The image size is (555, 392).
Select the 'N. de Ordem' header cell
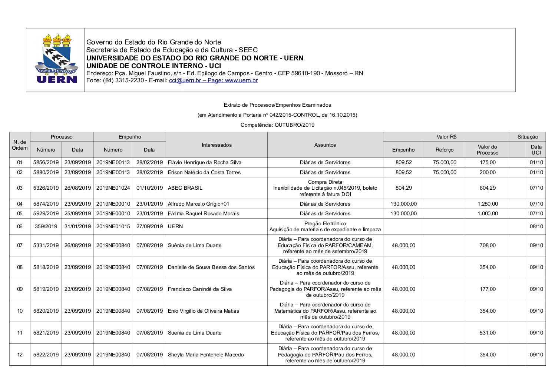(x=20, y=145)
